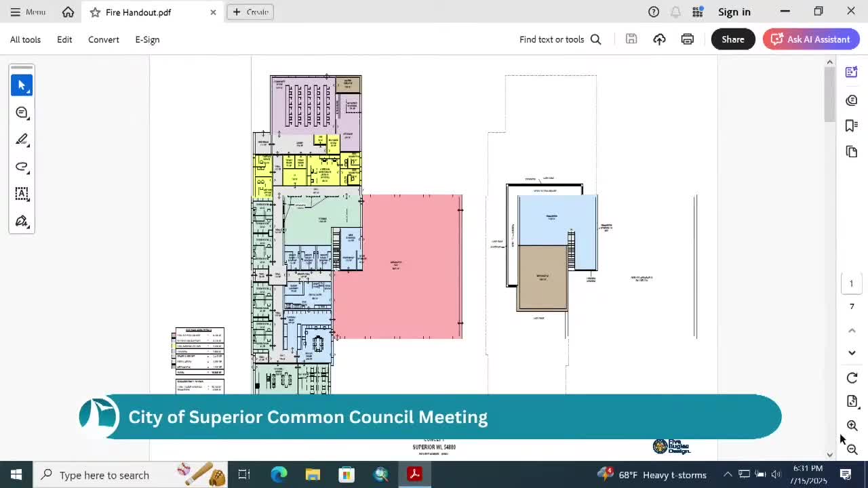Go to previous page up chevron
This screenshot has width=868, height=488.
tap(852, 330)
